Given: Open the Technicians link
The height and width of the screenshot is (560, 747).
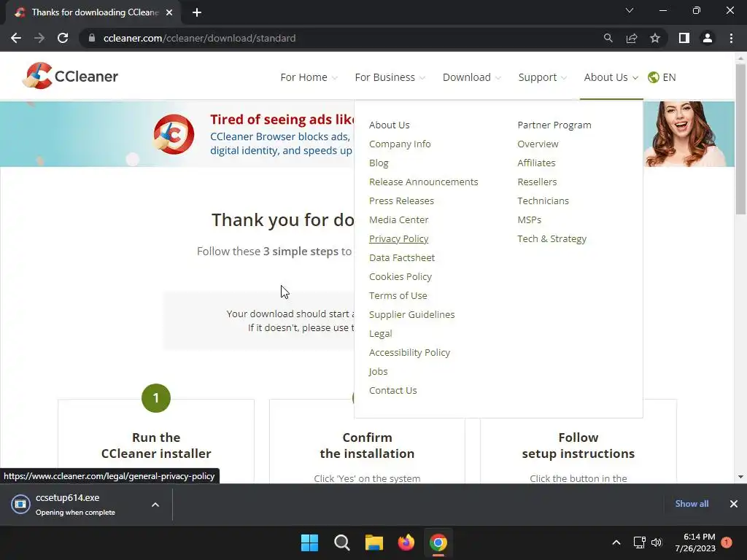Looking at the screenshot, I should (x=543, y=201).
